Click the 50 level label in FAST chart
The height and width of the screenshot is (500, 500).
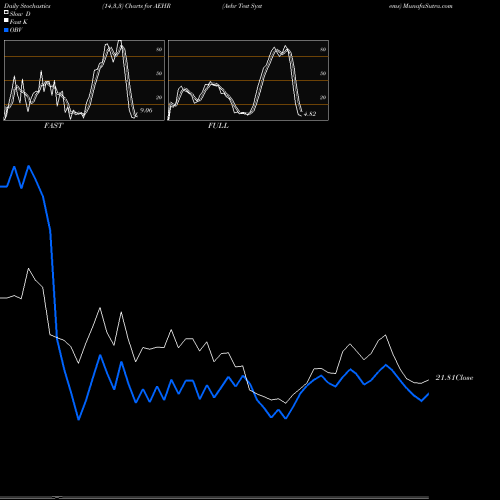point(159,73)
